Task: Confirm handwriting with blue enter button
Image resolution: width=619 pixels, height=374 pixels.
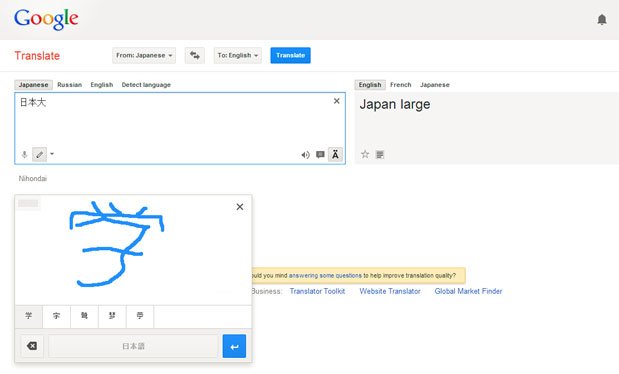Action: [x=234, y=346]
